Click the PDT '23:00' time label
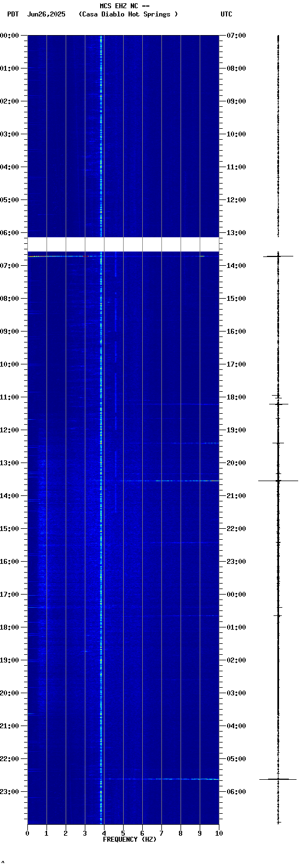The width and height of the screenshot is (302, 868). pos(10,792)
